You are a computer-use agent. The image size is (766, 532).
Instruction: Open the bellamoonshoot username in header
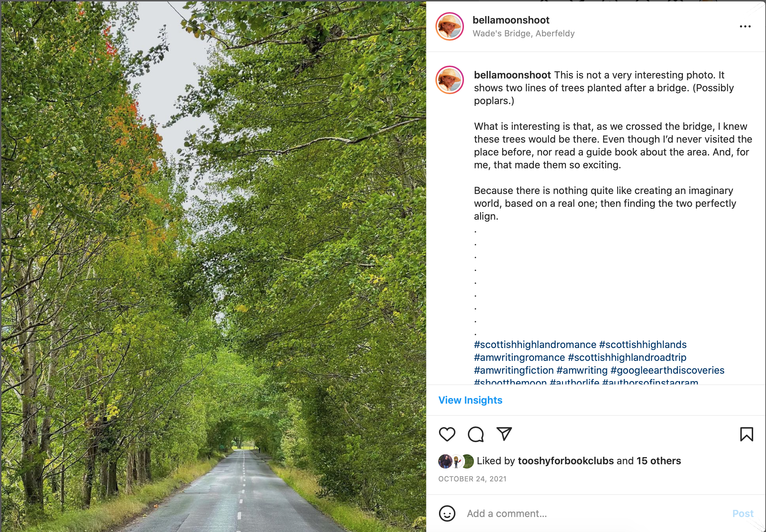pyautogui.click(x=511, y=20)
